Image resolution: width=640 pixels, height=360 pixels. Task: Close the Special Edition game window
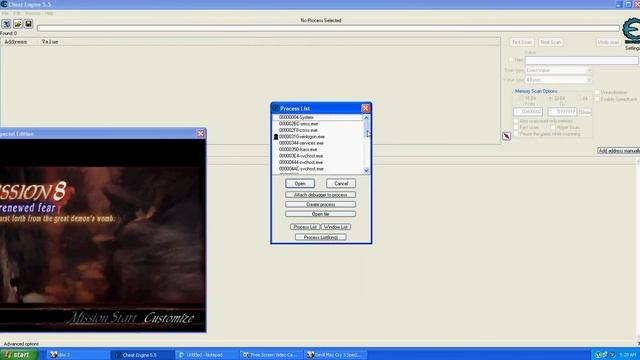(200, 133)
